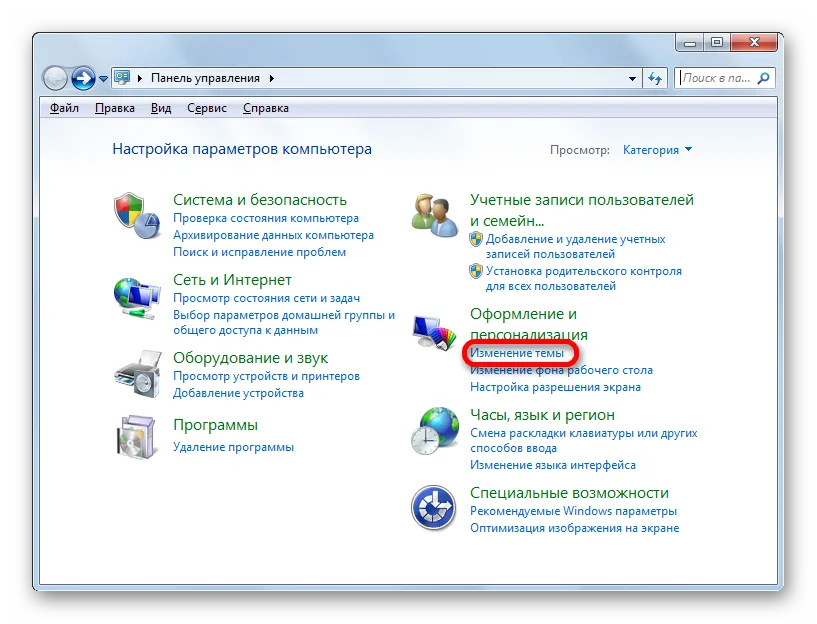Click Добавление устройства link
Viewport: 817px width, 624px height.
point(238,393)
